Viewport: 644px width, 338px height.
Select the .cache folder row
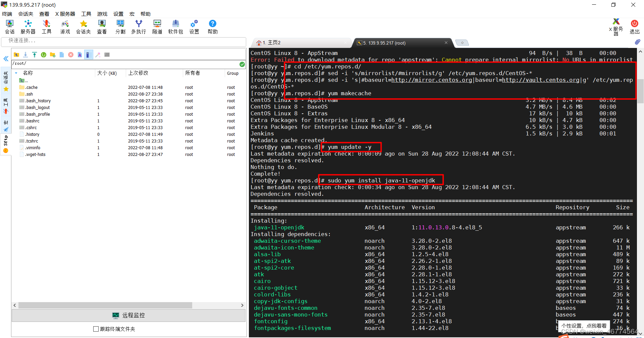click(x=129, y=87)
